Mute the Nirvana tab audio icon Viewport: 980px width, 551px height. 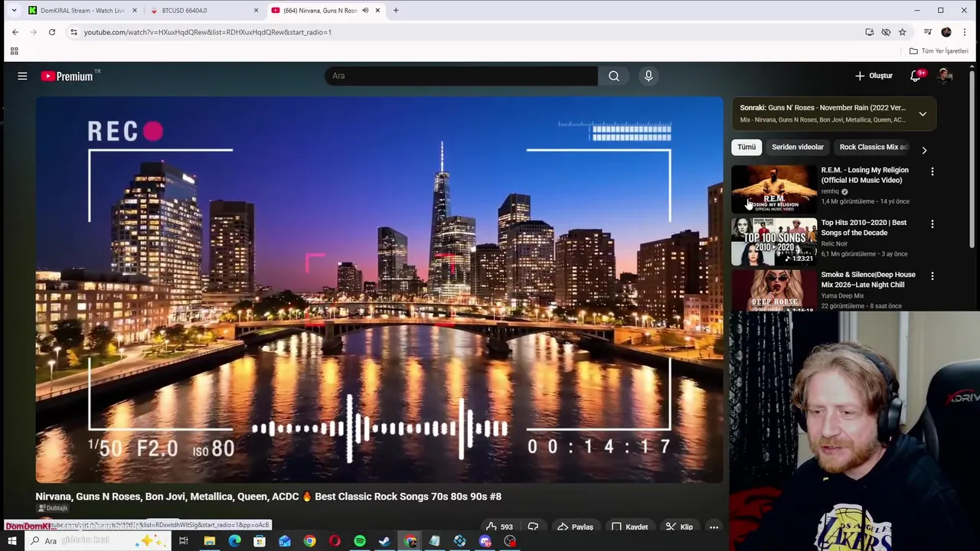coord(365,10)
